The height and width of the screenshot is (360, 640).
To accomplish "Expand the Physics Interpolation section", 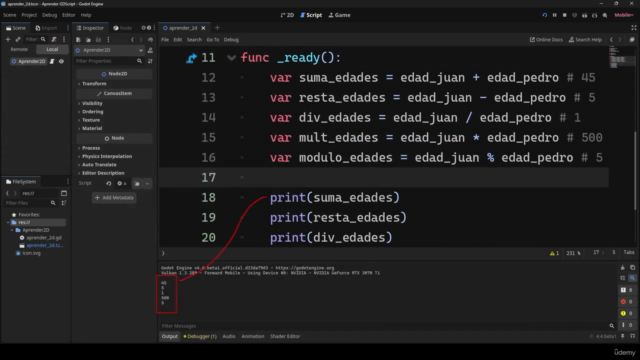I will pos(107,156).
